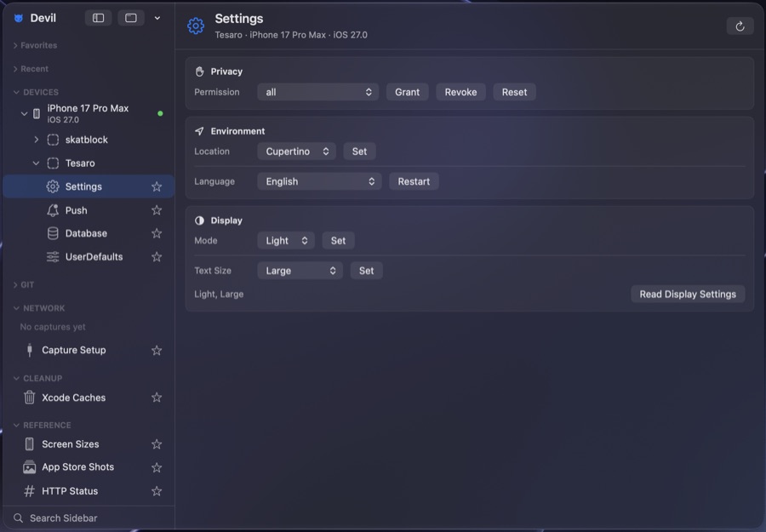Open HTTP Status hash icon item
766x532 pixels.
pyautogui.click(x=29, y=491)
